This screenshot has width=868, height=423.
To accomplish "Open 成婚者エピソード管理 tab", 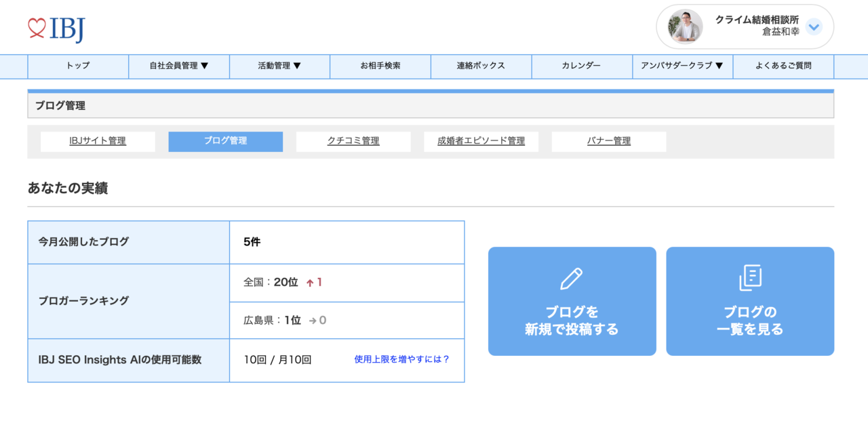I will click(481, 141).
